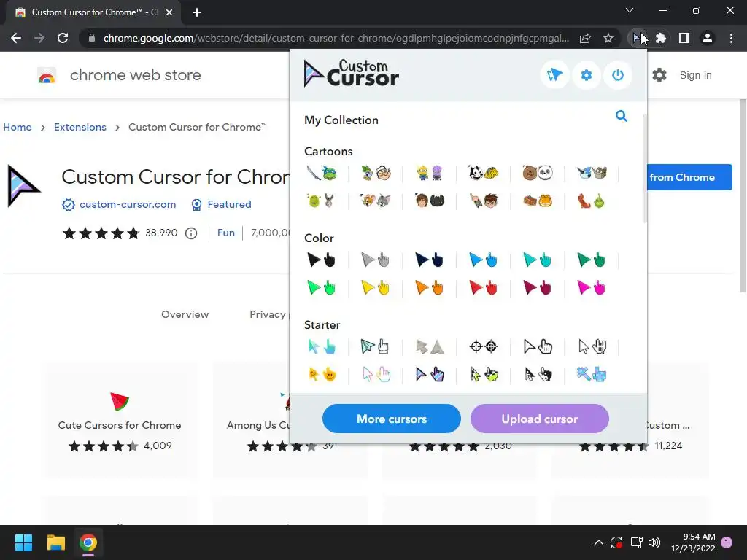This screenshot has height=560, width=747.
Task: Show rating info icon next to 38,990
Action: (191, 233)
